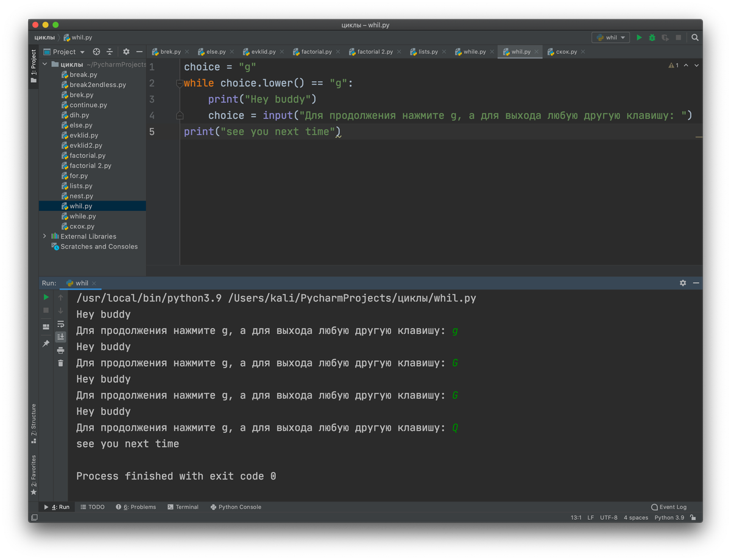Viewport: 731px width, 560px height.
Task: Open the Project view selector dropdown
Action: click(x=64, y=52)
